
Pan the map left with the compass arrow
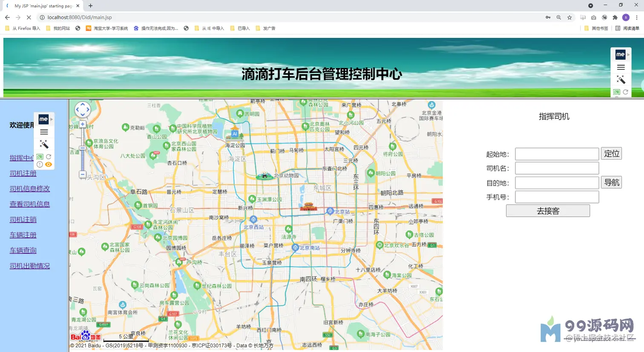tap(77, 109)
